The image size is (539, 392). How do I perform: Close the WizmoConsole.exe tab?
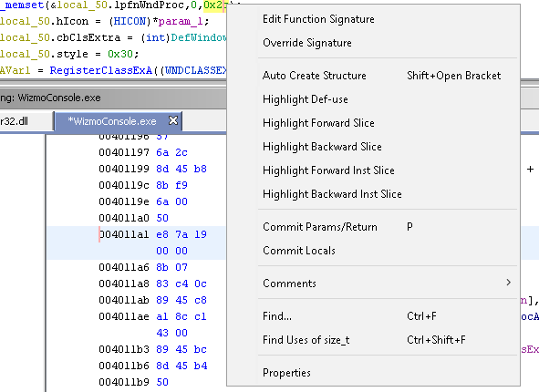[173, 120]
